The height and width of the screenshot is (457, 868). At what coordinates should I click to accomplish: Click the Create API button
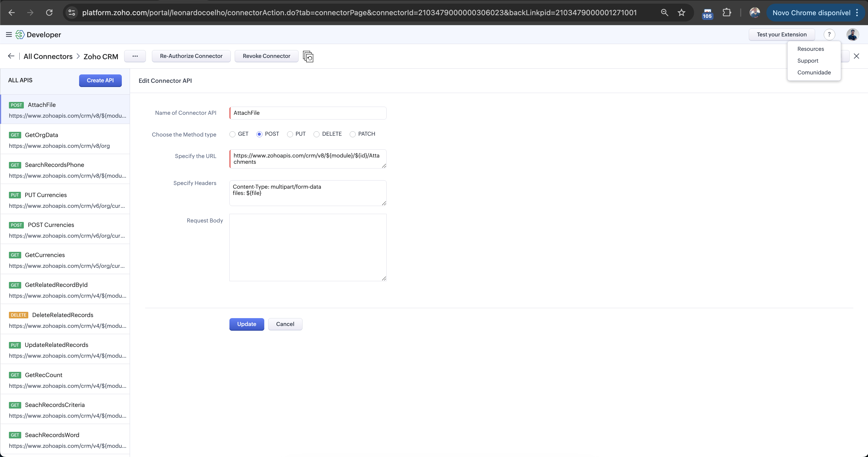pyautogui.click(x=100, y=80)
